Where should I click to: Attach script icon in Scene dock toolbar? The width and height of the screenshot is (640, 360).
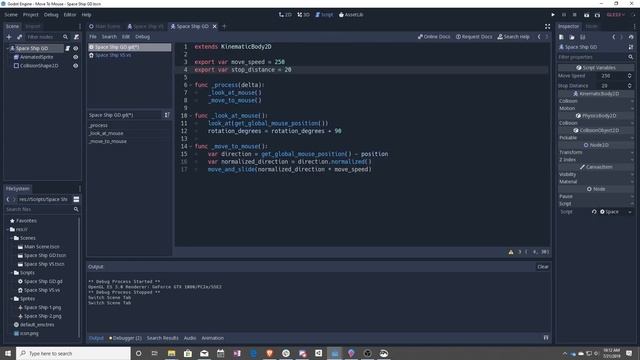click(76, 37)
